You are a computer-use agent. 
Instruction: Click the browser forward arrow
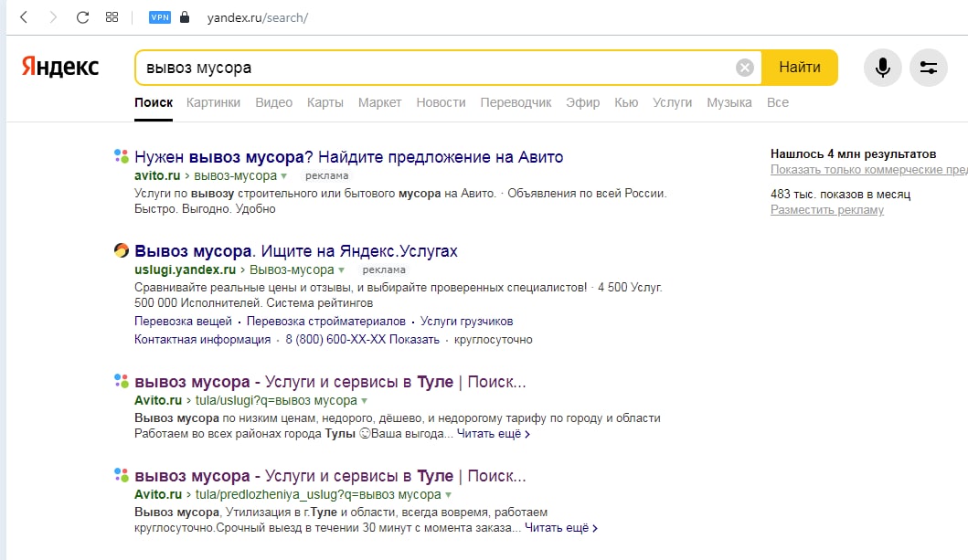coord(53,17)
